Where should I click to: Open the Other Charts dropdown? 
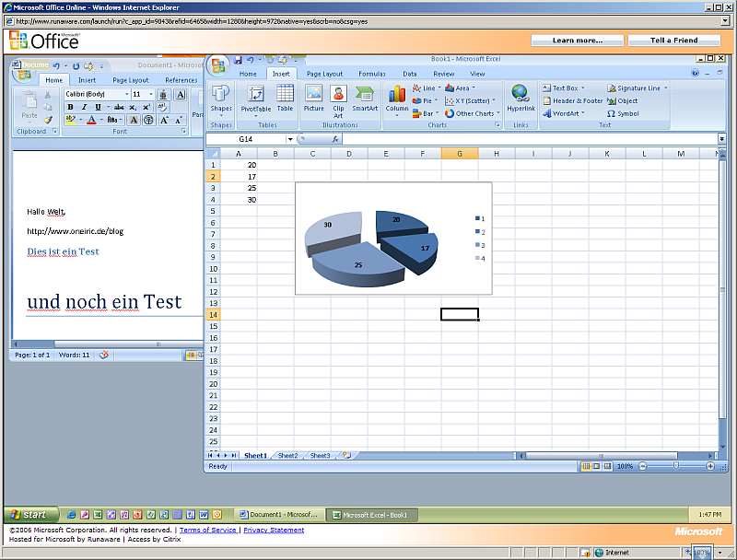coord(473,113)
